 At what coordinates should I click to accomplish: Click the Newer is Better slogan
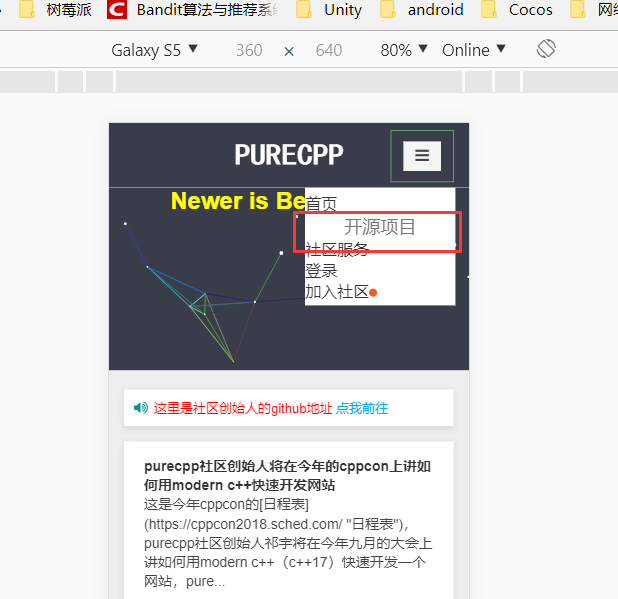(x=238, y=201)
